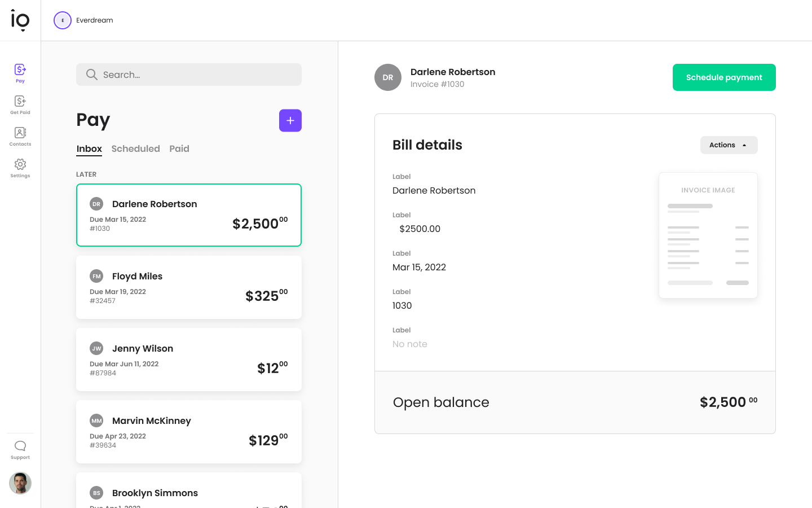The width and height of the screenshot is (812, 508).
Task: Click the Everdream company avatar
Action: pos(63,20)
